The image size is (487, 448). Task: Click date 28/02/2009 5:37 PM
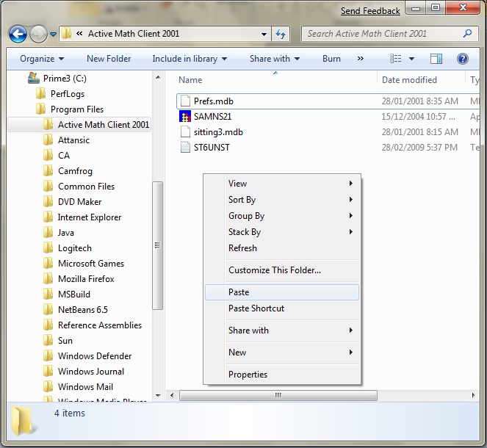click(x=419, y=147)
